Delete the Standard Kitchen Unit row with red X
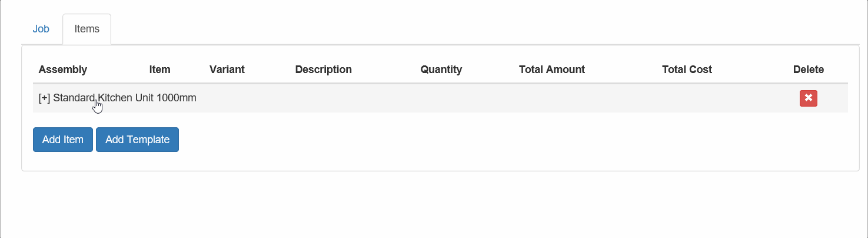Viewport: 868px width, 238px height. click(x=808, y=98)
